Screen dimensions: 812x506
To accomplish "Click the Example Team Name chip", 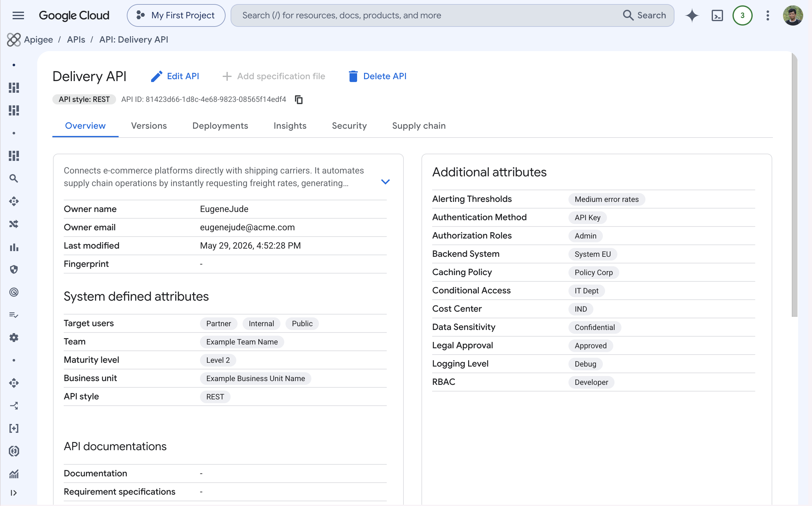I will pos(242,342).
